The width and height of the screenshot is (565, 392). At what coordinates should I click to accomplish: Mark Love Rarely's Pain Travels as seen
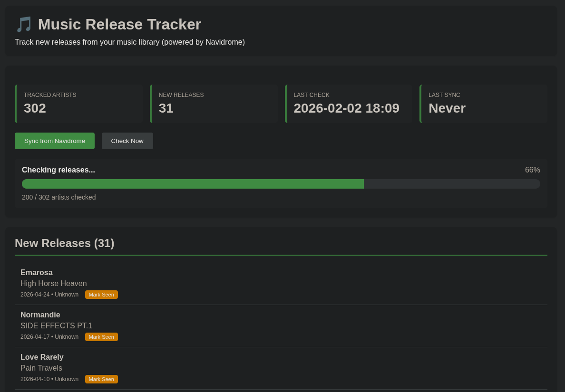point(101,379)
